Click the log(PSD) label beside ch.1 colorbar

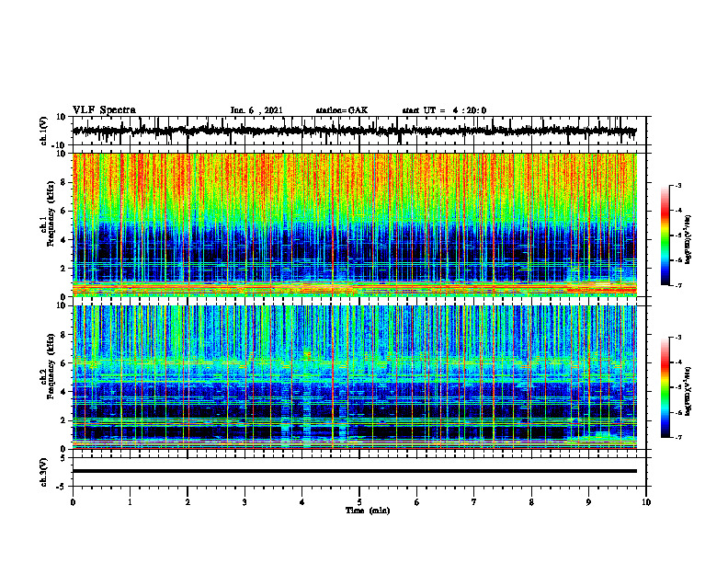[x=688, y=240]
